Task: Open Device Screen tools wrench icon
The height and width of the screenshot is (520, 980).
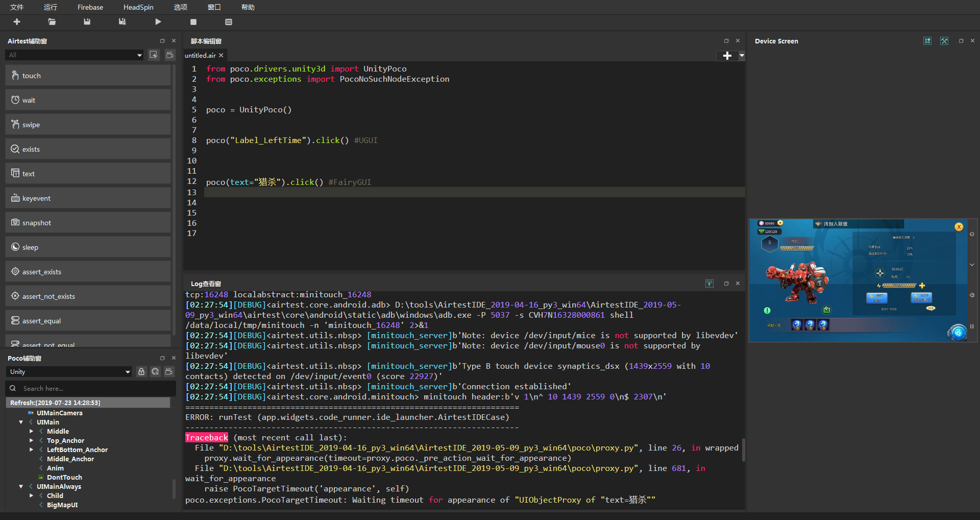Action: [944, 41]
